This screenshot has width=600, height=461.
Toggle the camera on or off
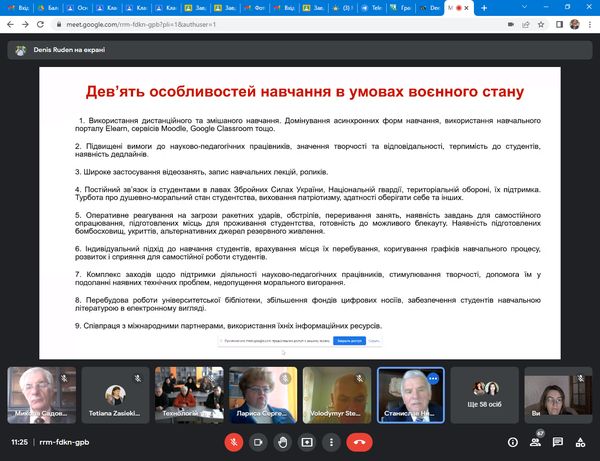[x=259, y=441]
